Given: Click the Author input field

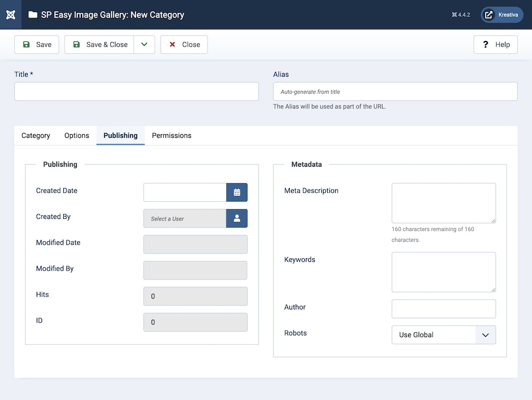Looking at the screenshot, I should (443, 309).
